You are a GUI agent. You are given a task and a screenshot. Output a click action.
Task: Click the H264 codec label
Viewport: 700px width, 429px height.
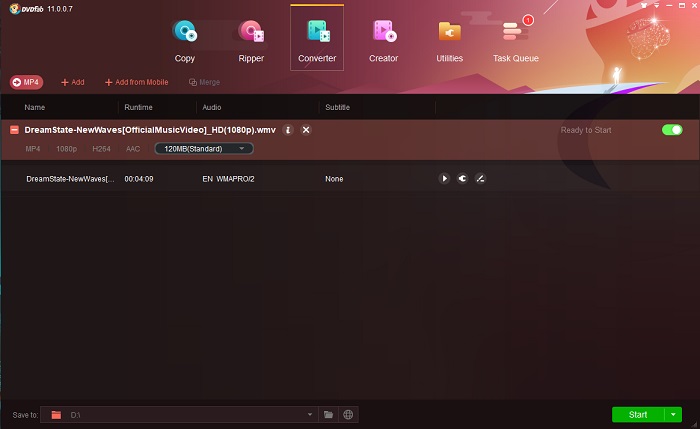click(101, 149)
